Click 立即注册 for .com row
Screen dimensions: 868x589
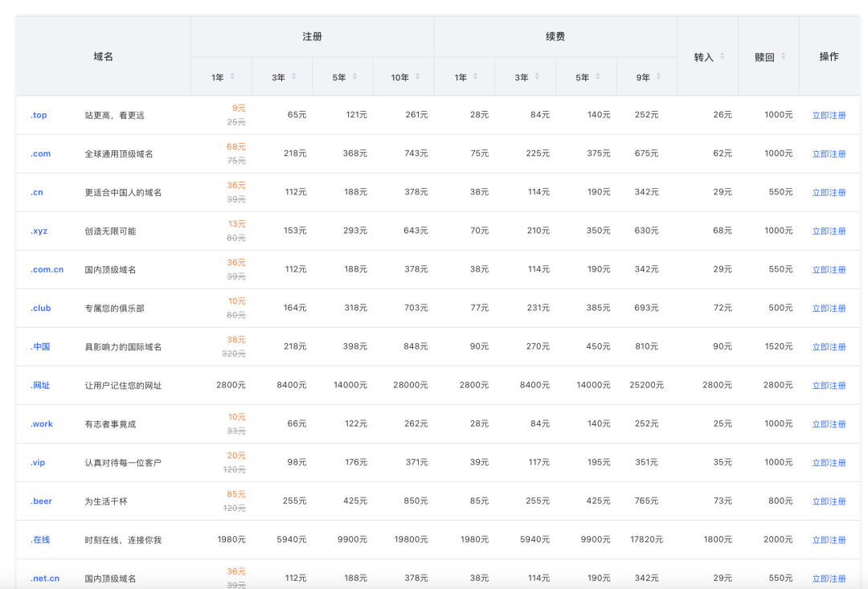point(829,154)
